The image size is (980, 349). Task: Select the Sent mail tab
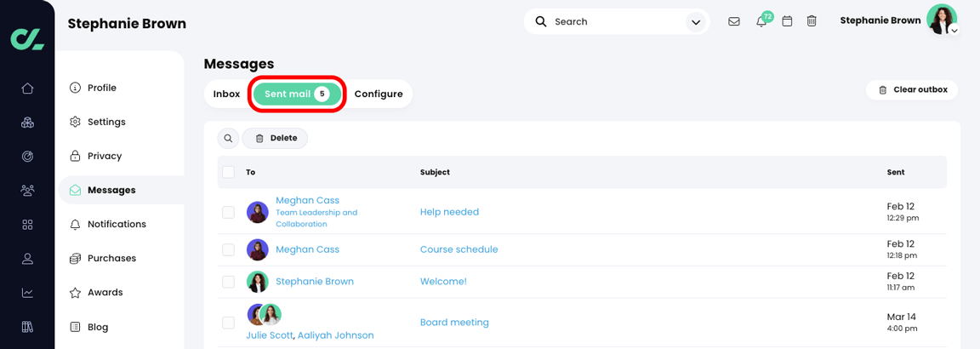click(297, 94)
